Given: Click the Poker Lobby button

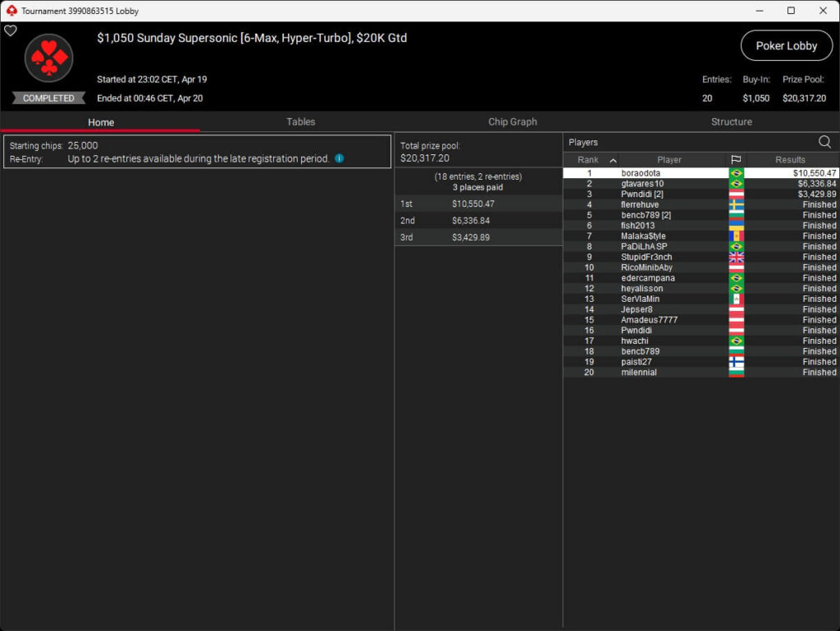Looking at the screenshot, I should pyautogui.click(x=786, y=46).
